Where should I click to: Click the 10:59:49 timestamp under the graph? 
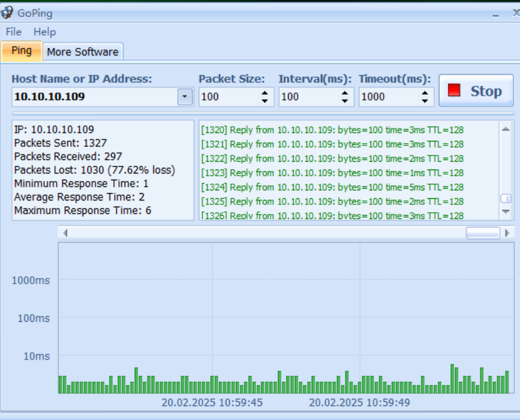359,403
